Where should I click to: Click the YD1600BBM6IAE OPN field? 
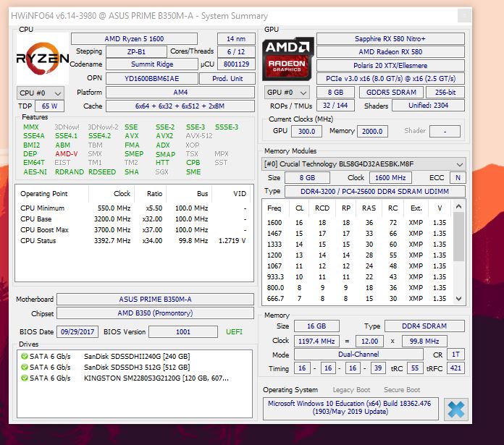[152, 79]
